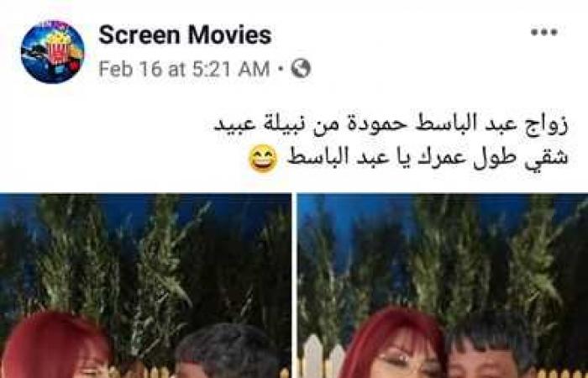Open the Feb 16 at 5:21 AM timestamp
This screenshot has width=588, height=378.
[184, 69]
